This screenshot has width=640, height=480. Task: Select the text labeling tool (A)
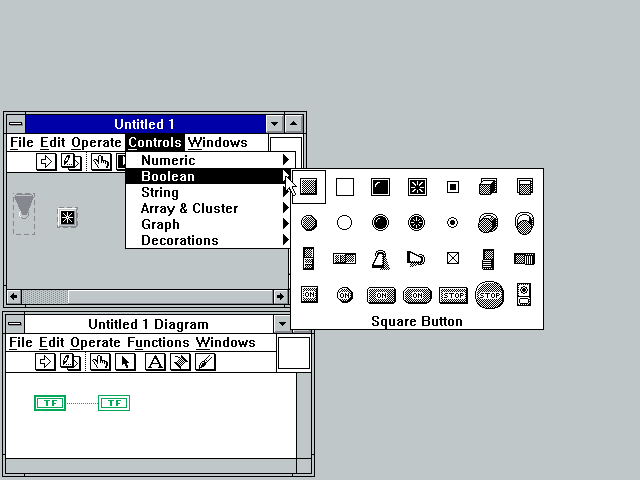click(x=155, y=362)
